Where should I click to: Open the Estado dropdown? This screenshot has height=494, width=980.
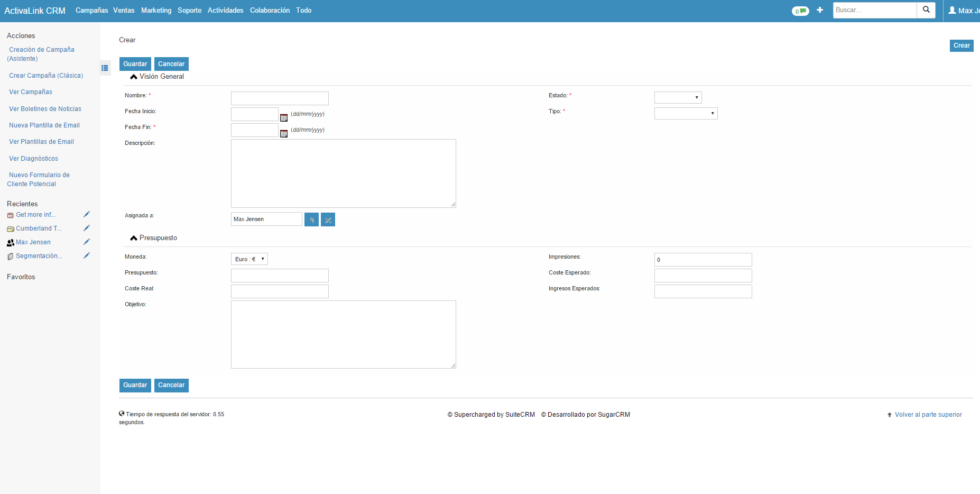pos(677,97)
